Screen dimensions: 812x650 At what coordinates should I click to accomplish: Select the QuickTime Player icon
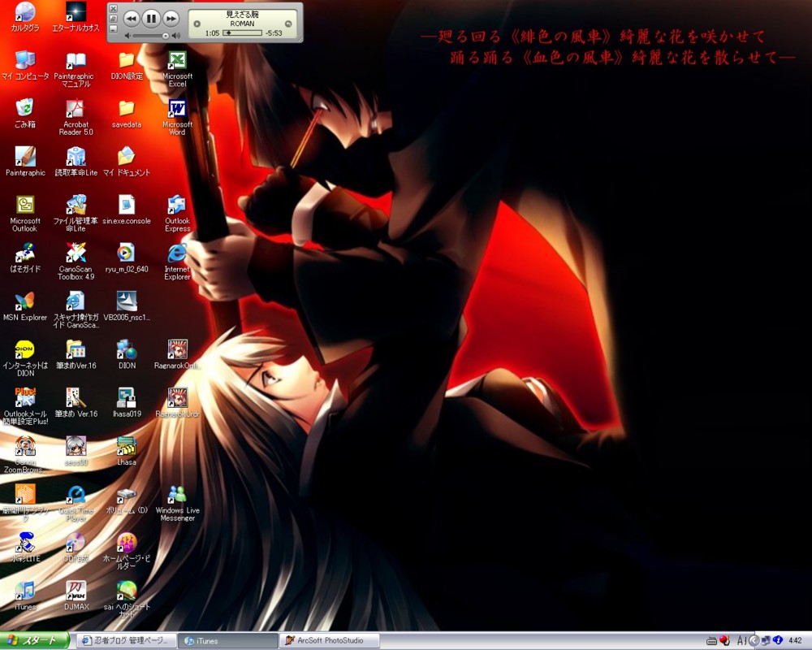76,503
